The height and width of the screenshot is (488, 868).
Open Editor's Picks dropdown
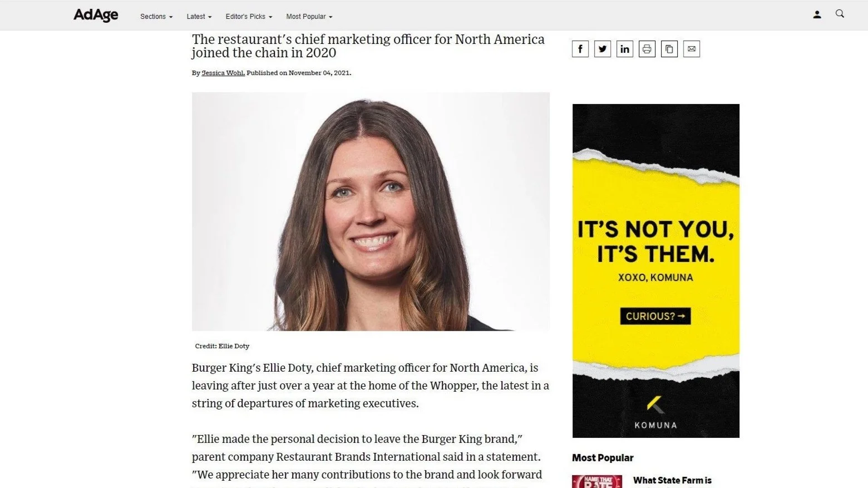(x=249, y=17)
